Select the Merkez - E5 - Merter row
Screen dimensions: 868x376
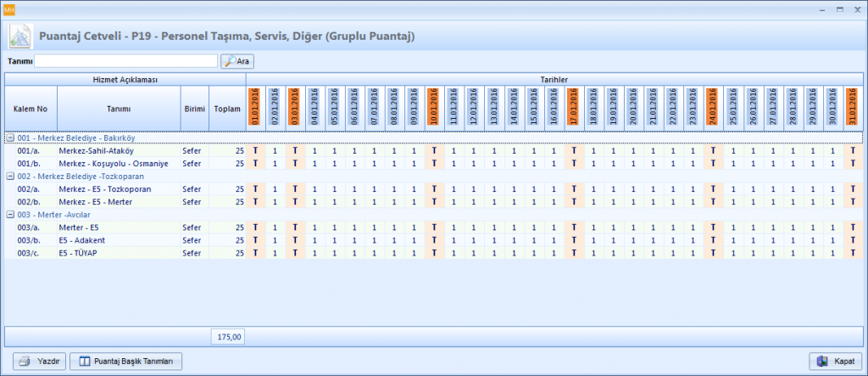coord(95,202)
